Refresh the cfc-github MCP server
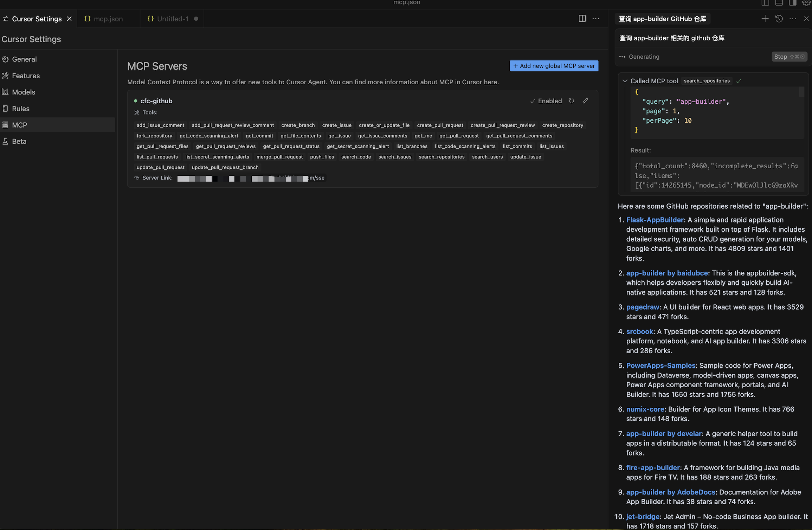The width and height of the screenshot is (812, 530). tap(572, 101)
